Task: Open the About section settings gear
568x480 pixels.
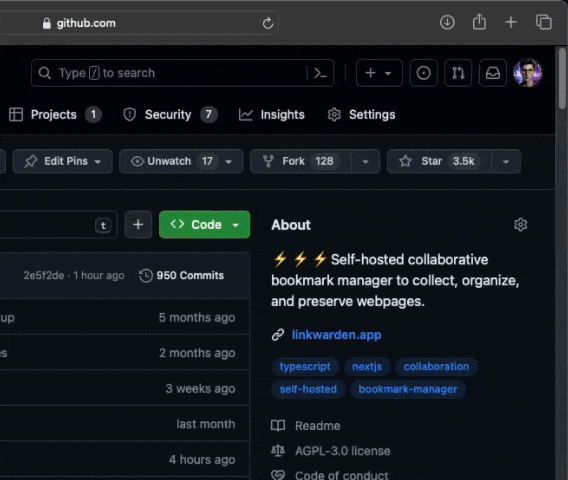Action: pyautogui.click(x=521, y=225)
